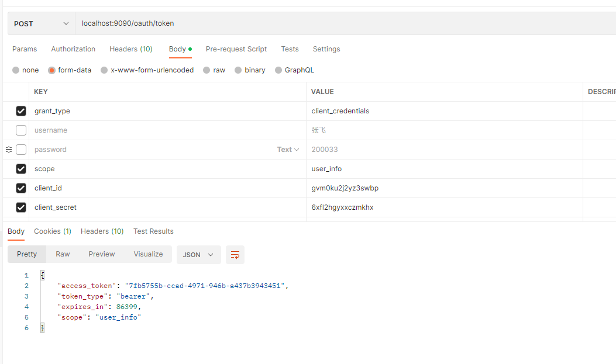Open the Tests tab
The height and width of the screenshot is (364, 616).
click(290, 49)
